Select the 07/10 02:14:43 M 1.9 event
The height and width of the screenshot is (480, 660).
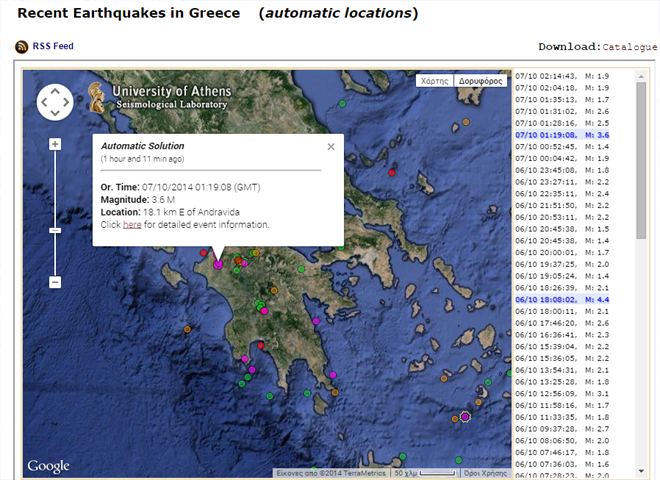574,75
